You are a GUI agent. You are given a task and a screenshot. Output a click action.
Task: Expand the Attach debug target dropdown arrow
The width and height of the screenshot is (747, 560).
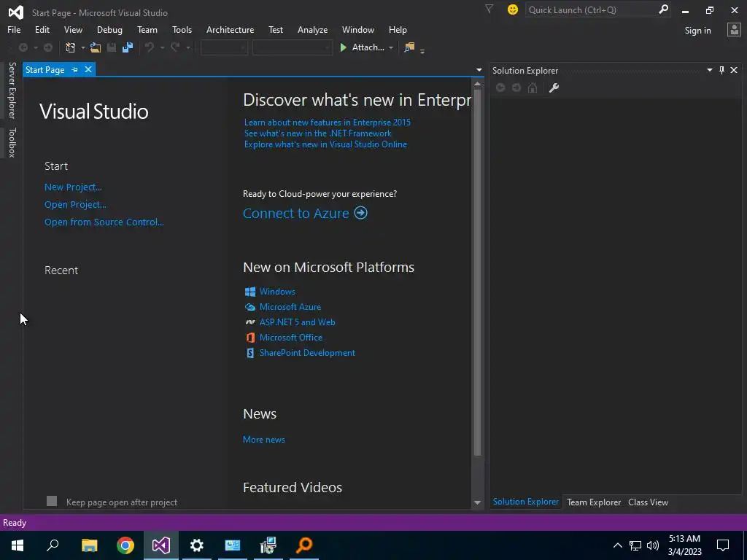(x=391, y=47)
